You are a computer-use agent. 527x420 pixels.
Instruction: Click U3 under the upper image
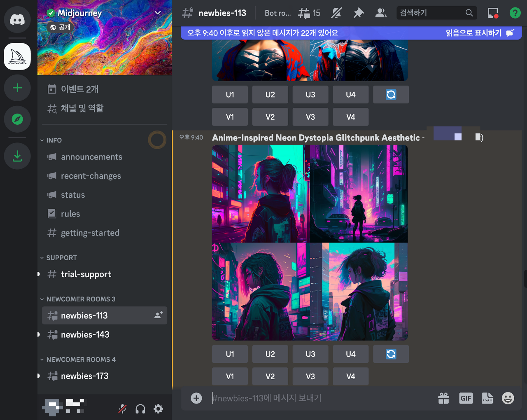point(310,95)
